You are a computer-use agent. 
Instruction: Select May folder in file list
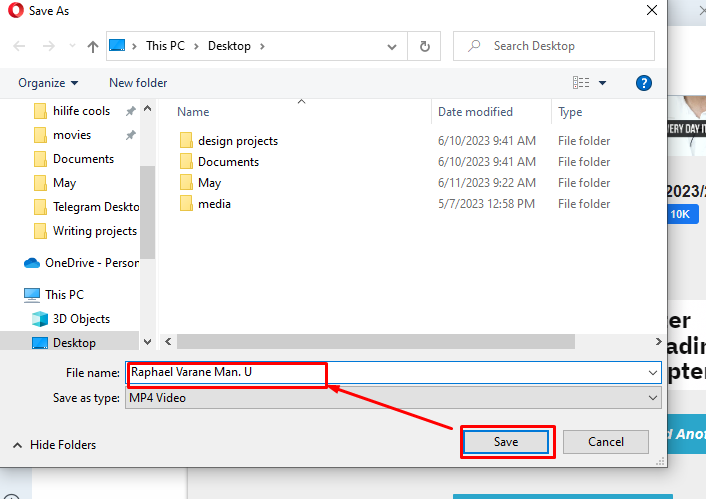click(209, 183)
